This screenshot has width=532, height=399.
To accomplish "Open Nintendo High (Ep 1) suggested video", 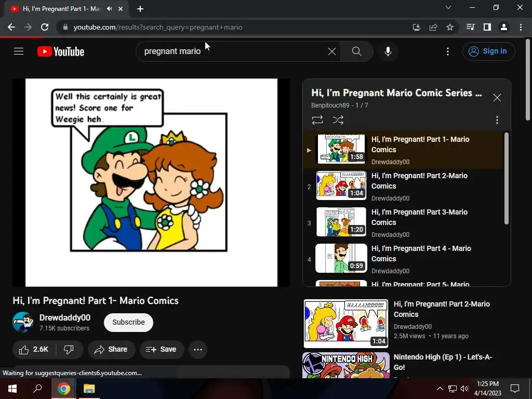I will [443, 362].
